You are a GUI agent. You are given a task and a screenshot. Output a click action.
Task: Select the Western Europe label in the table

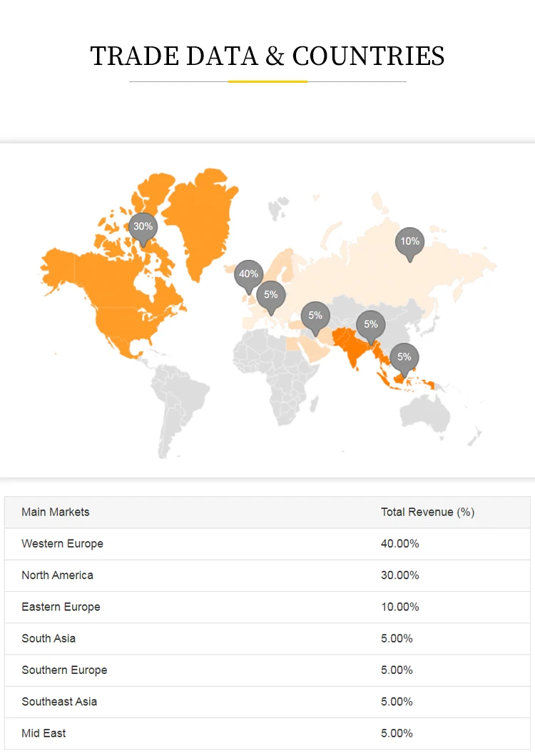tap(63, 544)
